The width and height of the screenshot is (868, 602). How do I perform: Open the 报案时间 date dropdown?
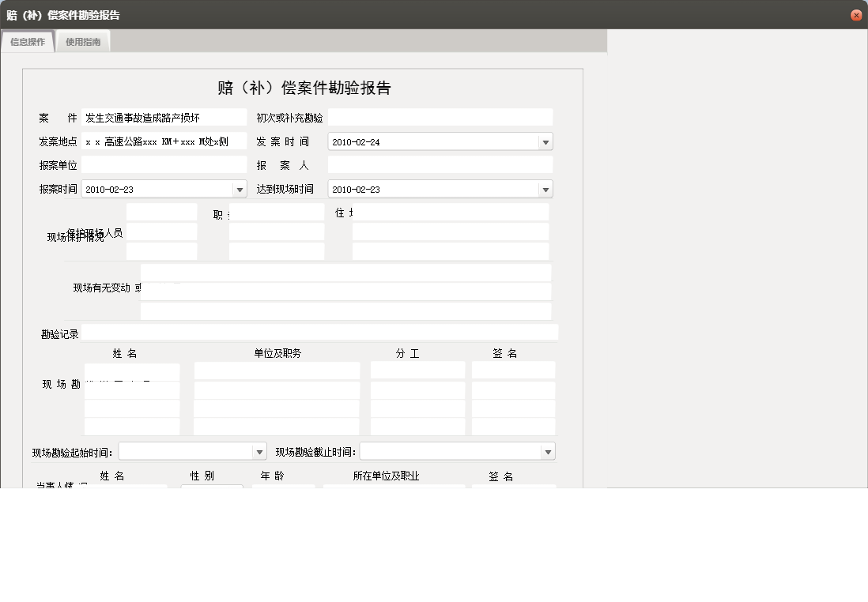(239, 189)
